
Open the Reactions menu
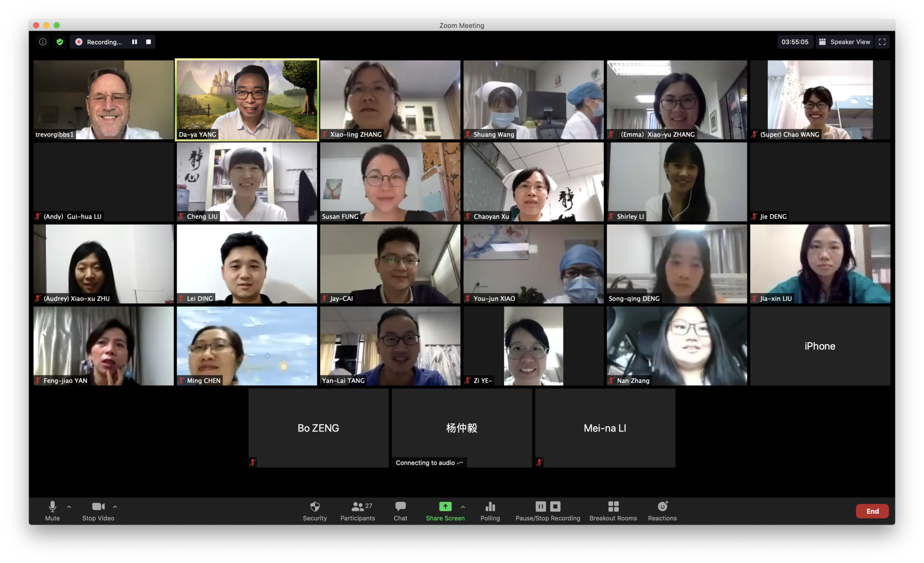tap(662, 511)
